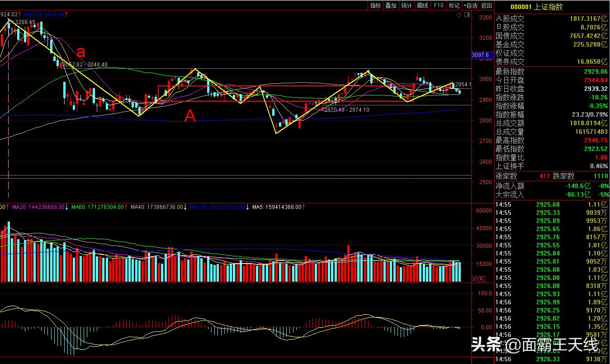The height and width of the screenshot is (364, 610).
Task: Click the 今日开盘 value 2944.84
Action: pyautogui.click(x=596, y=80)
